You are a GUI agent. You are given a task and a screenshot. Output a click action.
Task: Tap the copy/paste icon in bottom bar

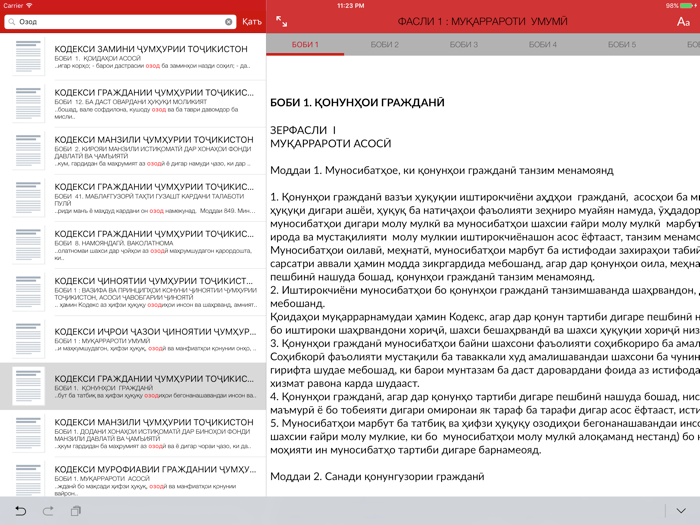click(76, 511)
